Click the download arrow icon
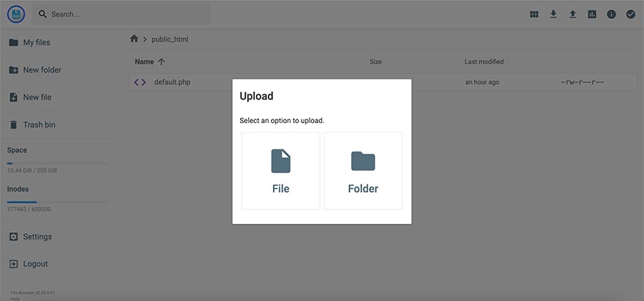Image resolution: width=644 pixels, height=301 pixels. [x=553, y=15]
